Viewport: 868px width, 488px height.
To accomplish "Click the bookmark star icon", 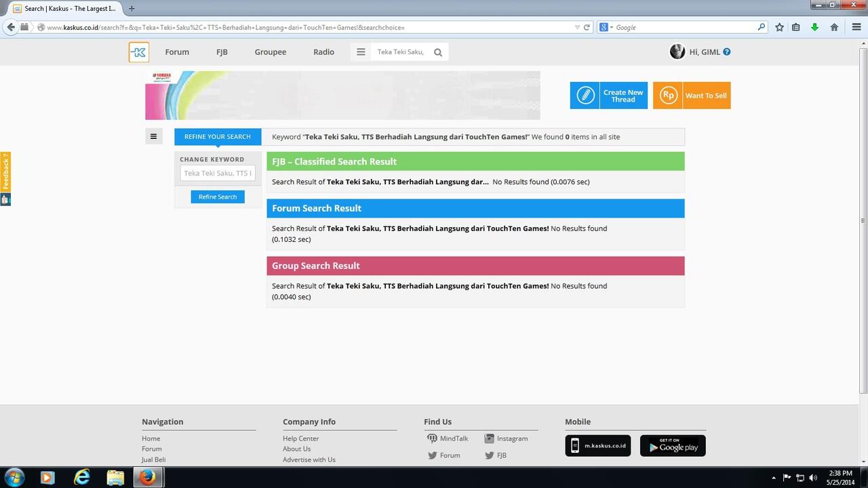I will point(780,27).
